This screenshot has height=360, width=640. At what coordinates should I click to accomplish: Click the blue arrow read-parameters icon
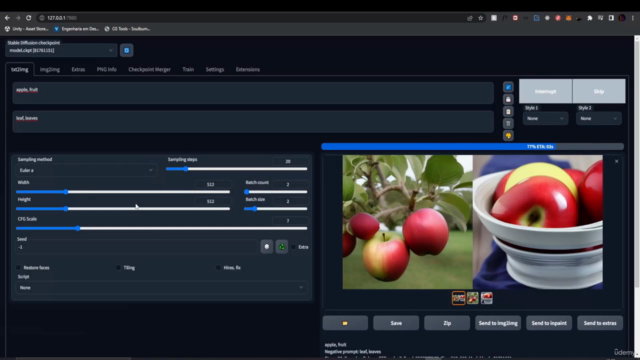click(508, 87)
